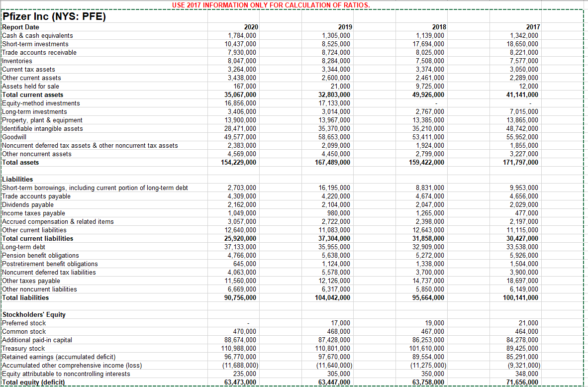Click 2017 retained earnings 85,291,000

click(522, 357)
